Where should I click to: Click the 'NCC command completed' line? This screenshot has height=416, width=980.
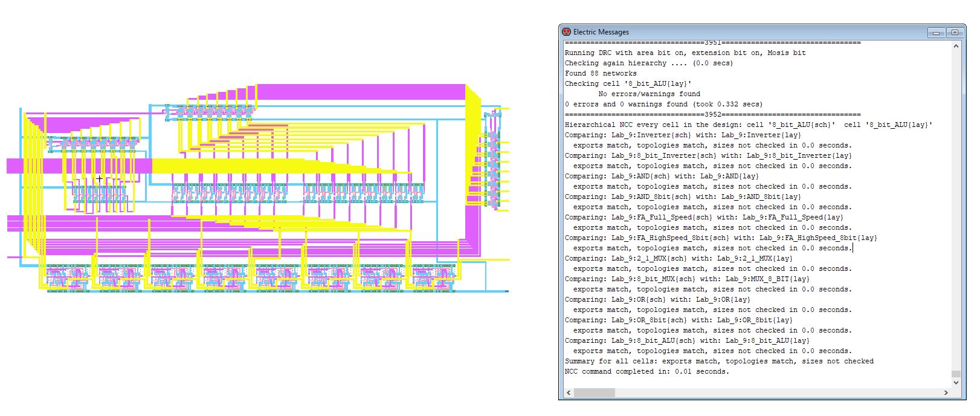tap(646, 371)
